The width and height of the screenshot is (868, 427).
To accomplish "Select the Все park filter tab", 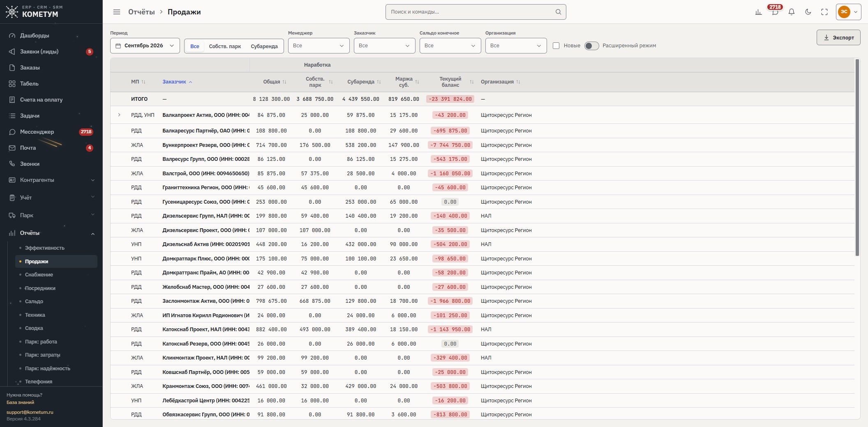I will (x=195, y=46).
